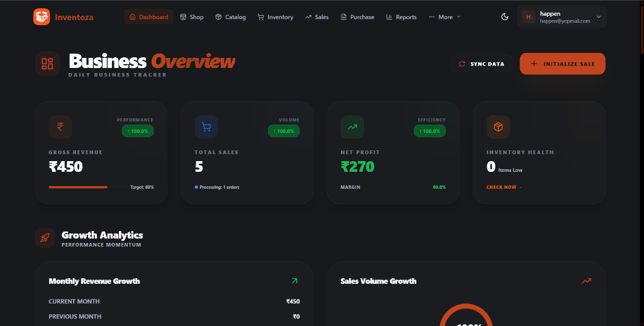Image resolution: width=644 pixels, height=326 pixels.
Task: Click the ₹450 gross revenue value
Action: 65,167
